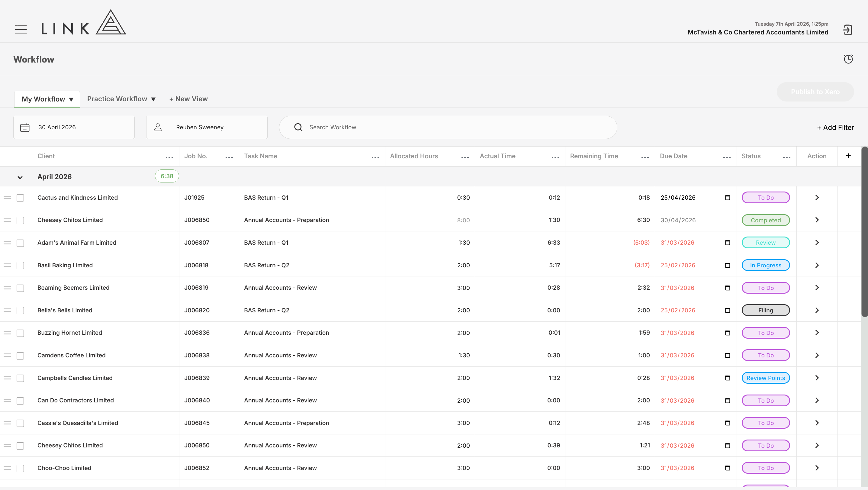Open due date calendar for Basil Baking Limited
868x490 pixels.
click(728, 265)
